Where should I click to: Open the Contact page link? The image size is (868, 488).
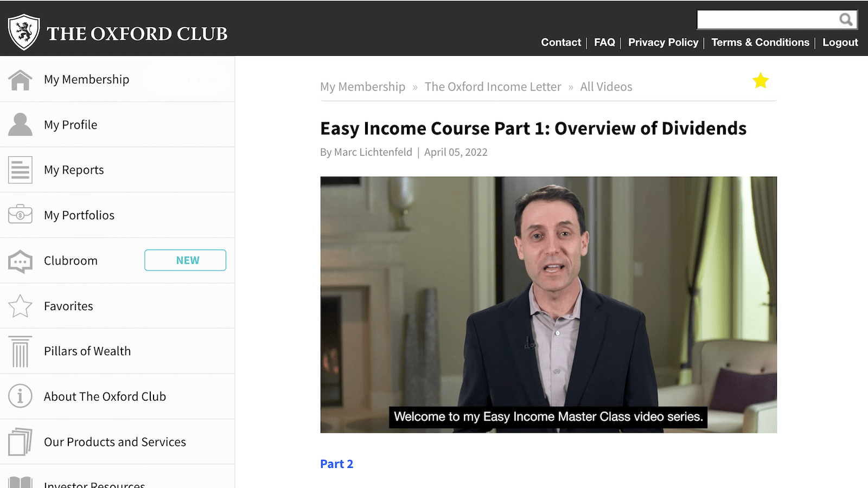coord(561,42)
